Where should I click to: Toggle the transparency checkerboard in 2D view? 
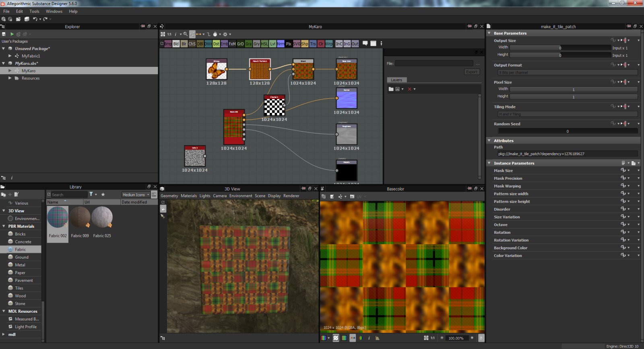336,338
